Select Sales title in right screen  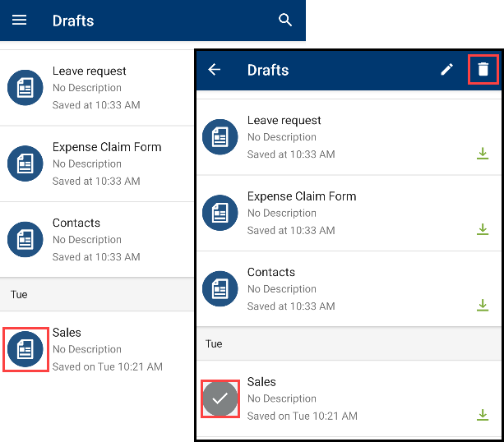pyautogui.click(x=261, y=382)
